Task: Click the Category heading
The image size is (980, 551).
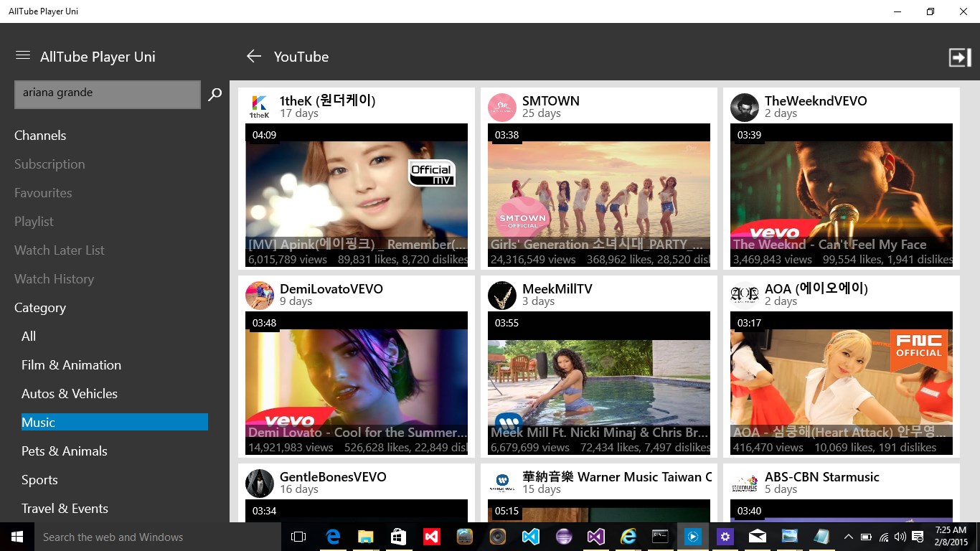Action: (40, 308)
